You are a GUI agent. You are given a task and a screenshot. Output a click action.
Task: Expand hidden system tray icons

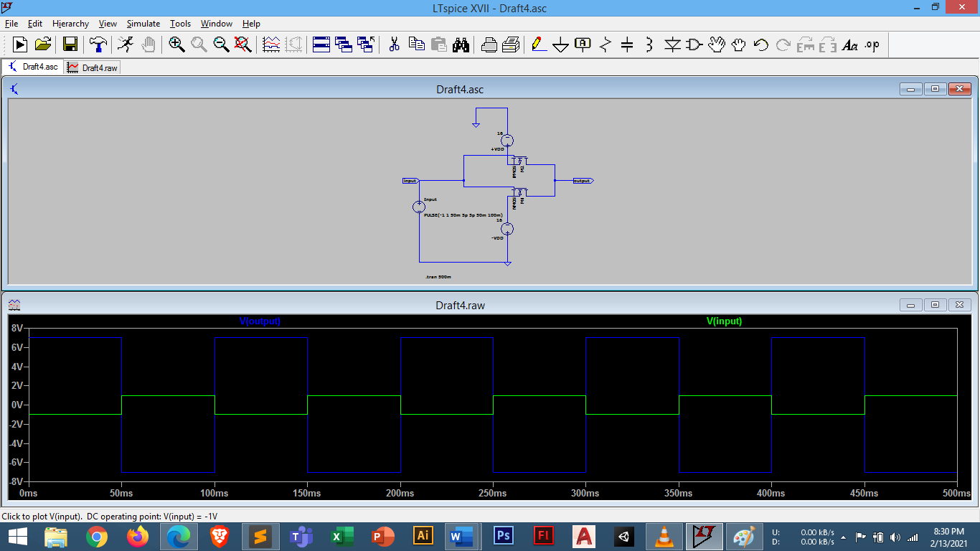pos(843,537)
